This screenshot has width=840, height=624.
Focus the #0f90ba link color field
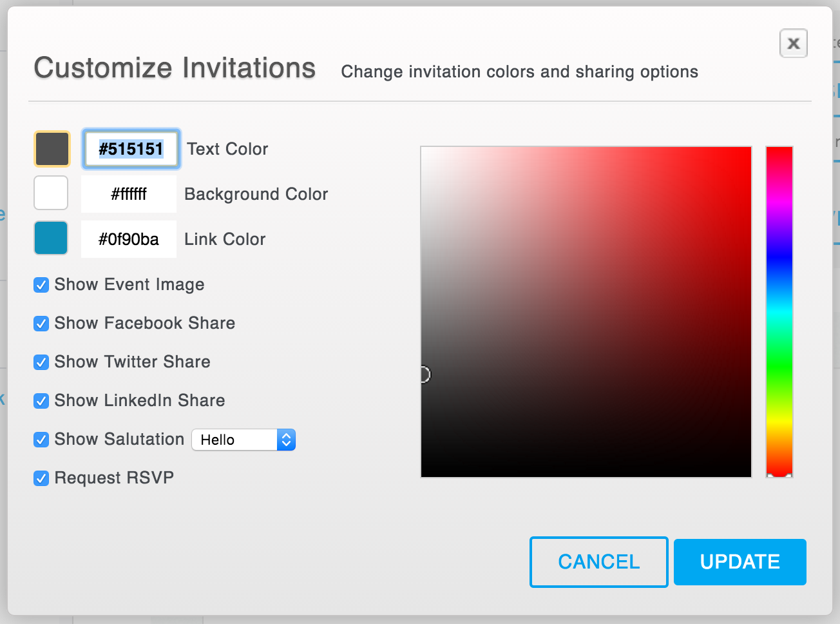point(129,239)
